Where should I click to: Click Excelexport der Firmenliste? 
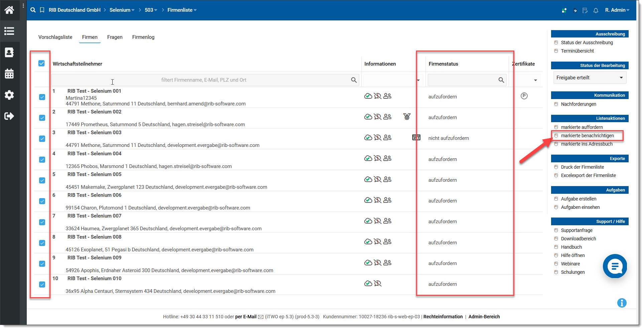point(589,175)
